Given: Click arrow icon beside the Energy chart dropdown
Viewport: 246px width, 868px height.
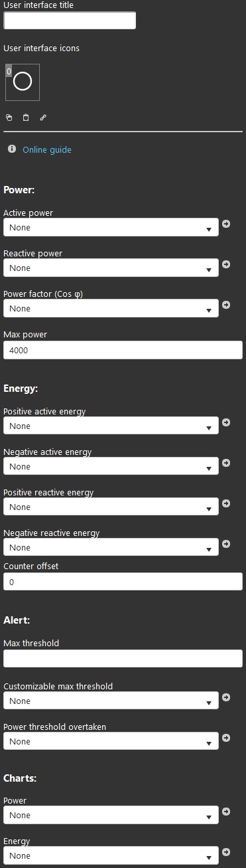Looking at the screenshot, I should (226, 852).
